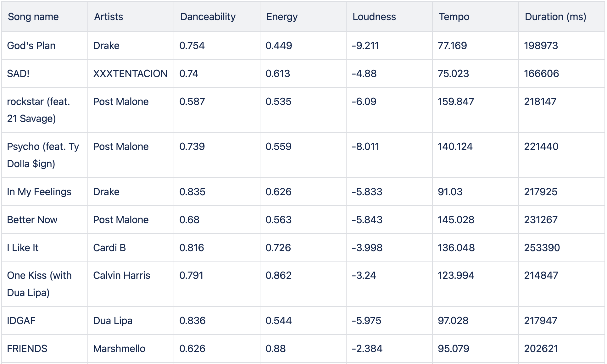Viewport: 607px width, 364px height.
Task: Click the In My Feelings cell
Action: pos(39,192)
